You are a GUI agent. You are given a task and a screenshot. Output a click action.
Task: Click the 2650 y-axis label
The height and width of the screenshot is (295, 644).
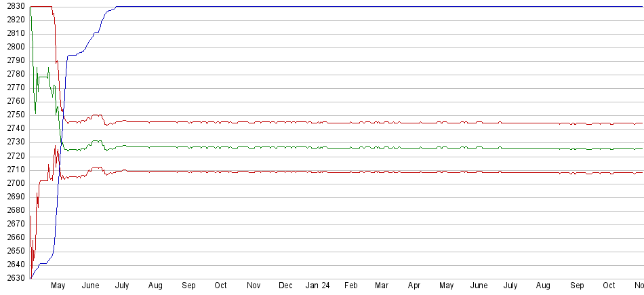point(16,251)
